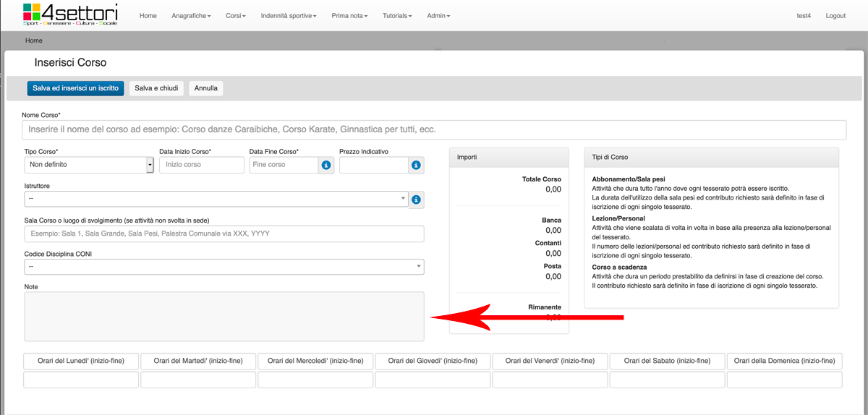Focus the Nome Corso text field

coord(434,129)
